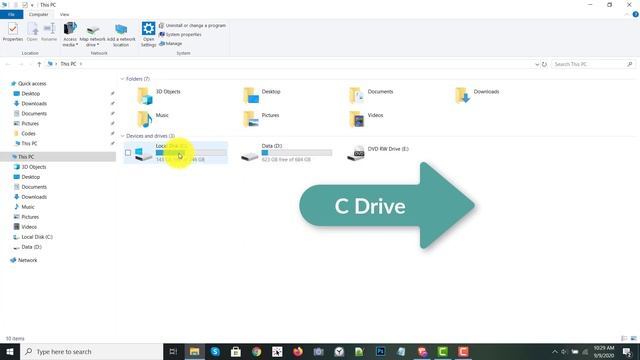Switch to the Details view layout
Image resolution: width=640 pixels, height=360 pixels.
pos(624,338)
